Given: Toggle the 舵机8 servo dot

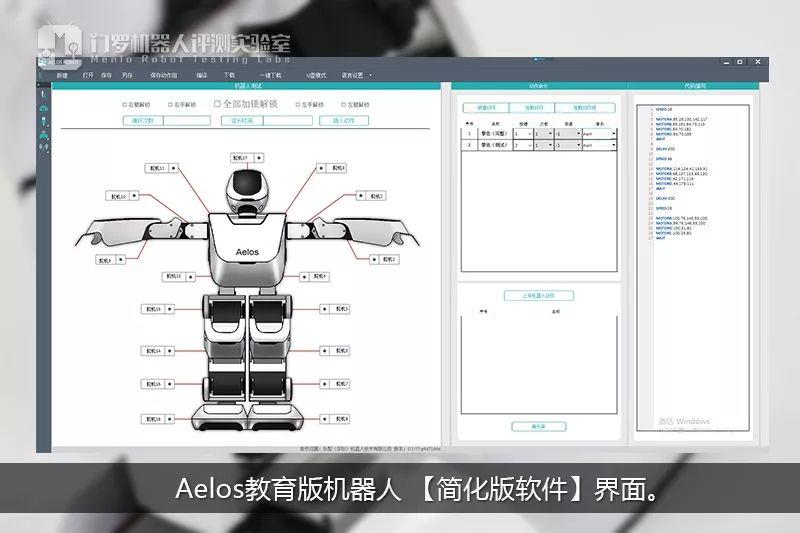Looking at the screenshot, I should 325,419.
